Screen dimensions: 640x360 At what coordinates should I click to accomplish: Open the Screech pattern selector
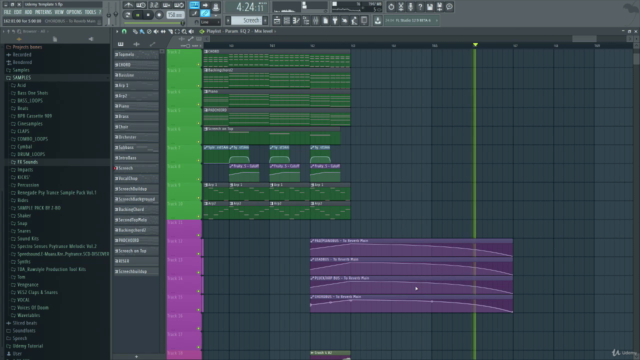(x=248, y=20)
